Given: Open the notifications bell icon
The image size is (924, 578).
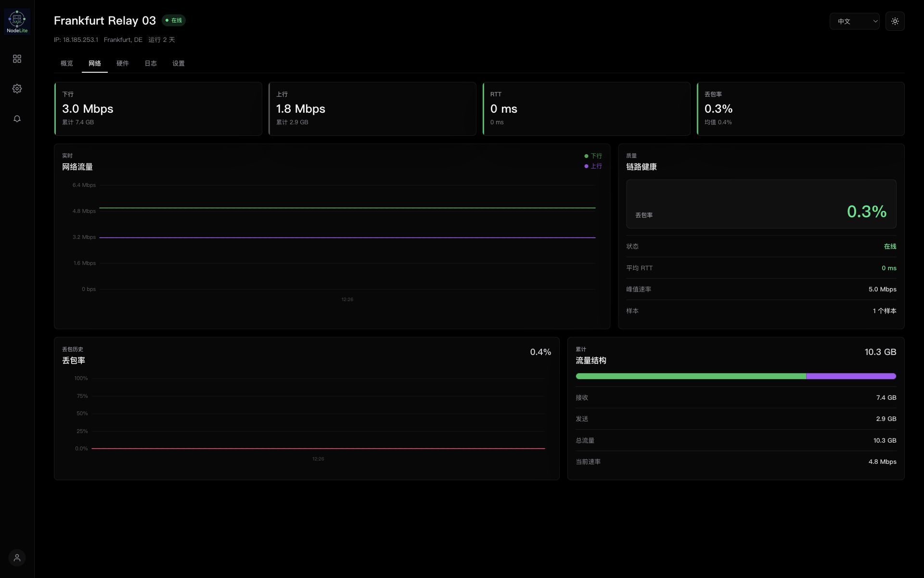Looking at the screenshot, I should coord(17,118).
